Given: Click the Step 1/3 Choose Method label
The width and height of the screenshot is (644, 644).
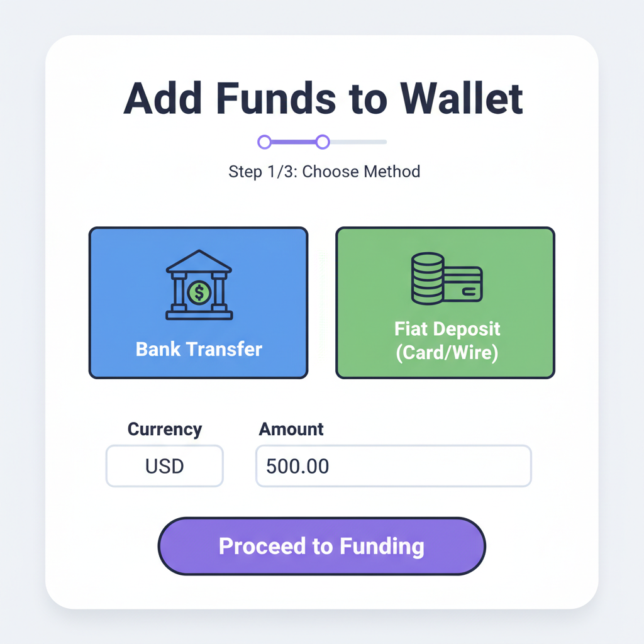Looking at the screenshot, I should (x=325, y=171).
